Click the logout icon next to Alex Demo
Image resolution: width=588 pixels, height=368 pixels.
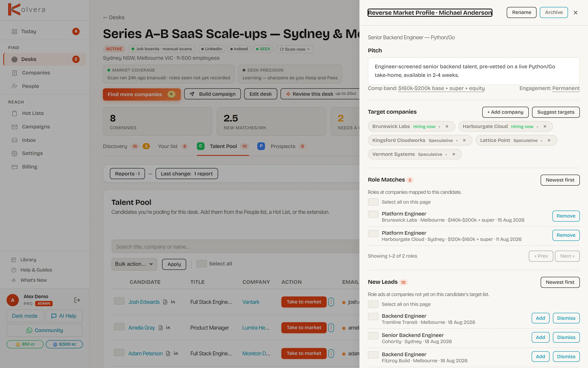tap(77, 300)
